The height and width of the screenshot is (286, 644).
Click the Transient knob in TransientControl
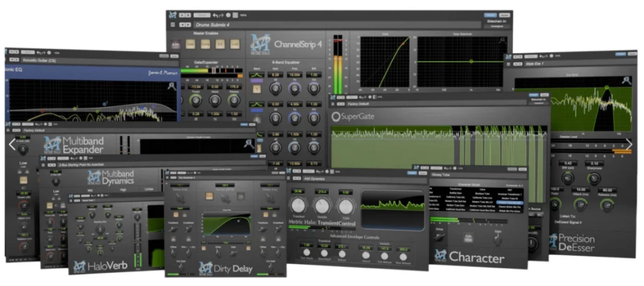tap(299, 206)
